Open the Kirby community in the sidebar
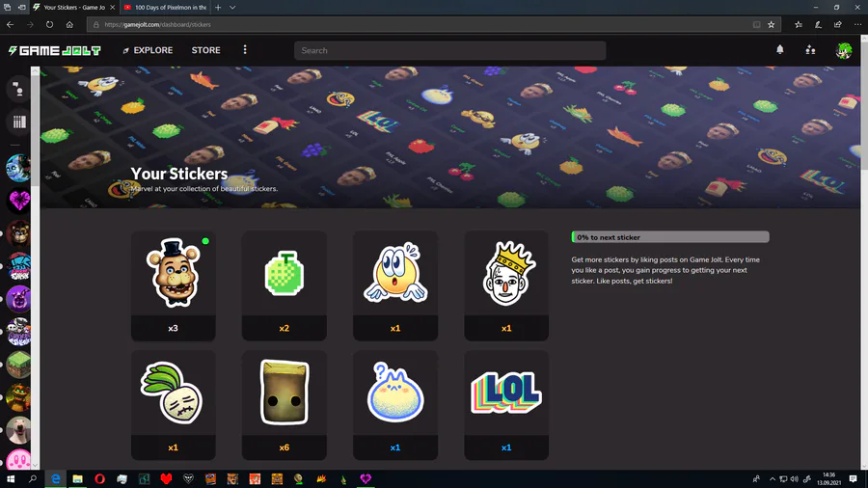Image resolution: width=868 pixels, height=488 pixels. coord(19,459)
